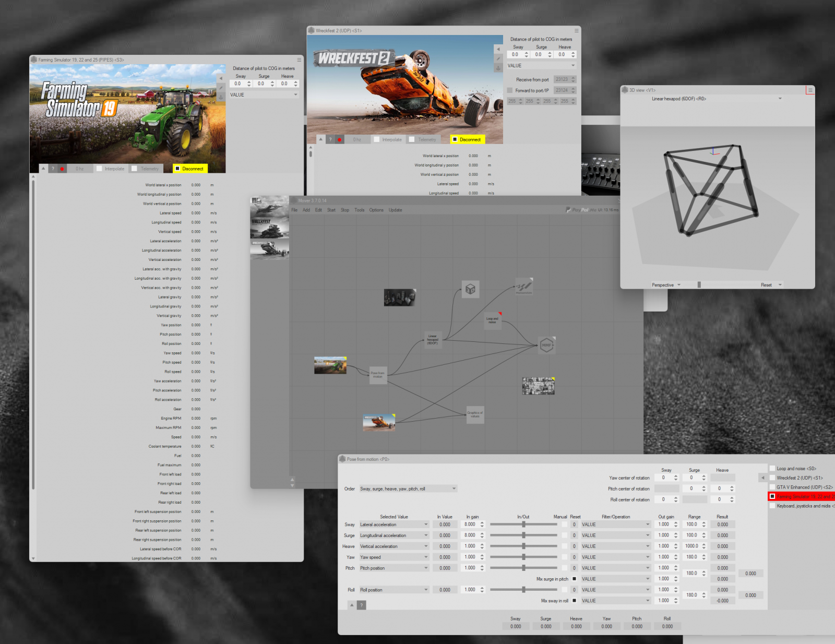Image resolution: width=835 pixels, height=644 pixels.
Task: Open Options menu in Mover
Action: 376,210
